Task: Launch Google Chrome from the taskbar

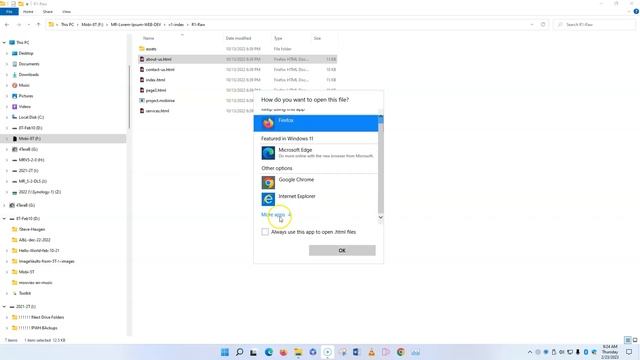Action: point(401,352)
